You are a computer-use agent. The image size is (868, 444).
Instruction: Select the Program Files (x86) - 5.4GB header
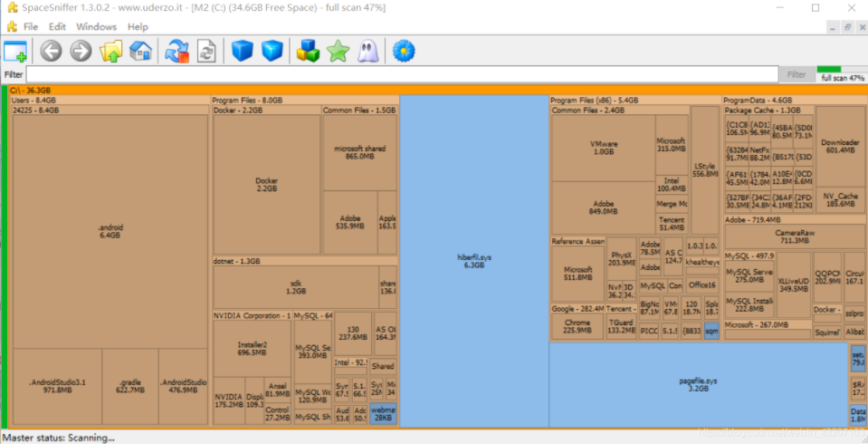point(635,101)
